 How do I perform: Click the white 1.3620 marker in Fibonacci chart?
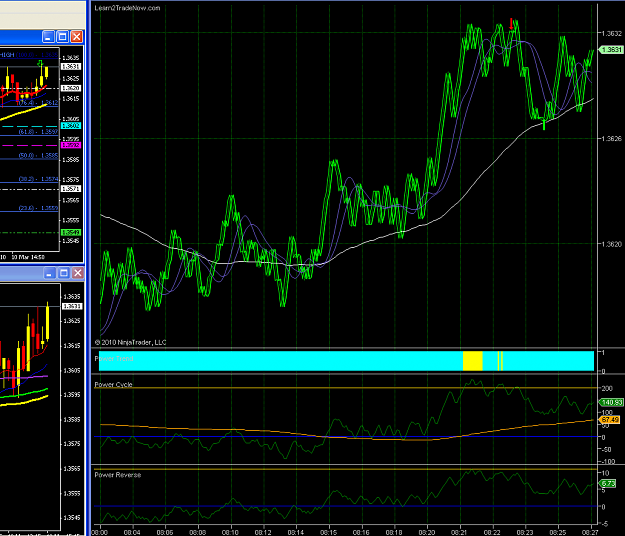coord(71,88)
